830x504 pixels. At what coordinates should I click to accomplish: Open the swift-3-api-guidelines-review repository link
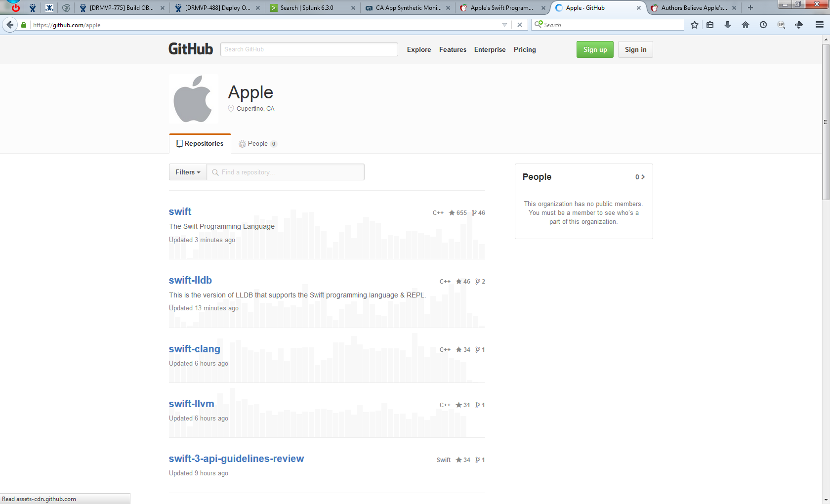[237, 459]
